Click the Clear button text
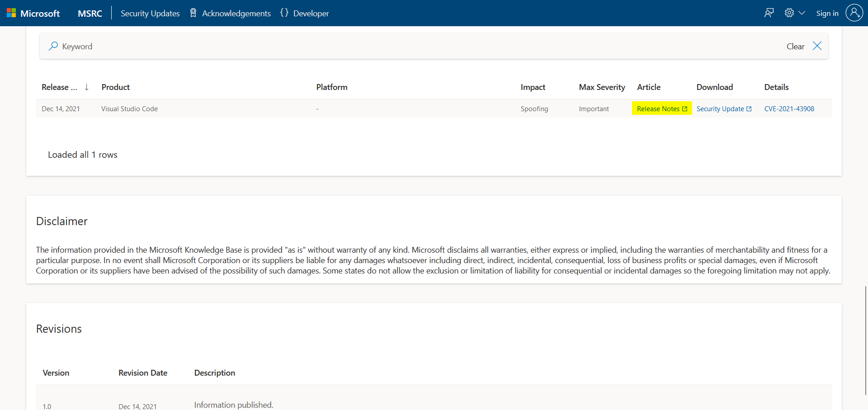Image resolution: width=868 pixels, height=410 pixels. 795,46
